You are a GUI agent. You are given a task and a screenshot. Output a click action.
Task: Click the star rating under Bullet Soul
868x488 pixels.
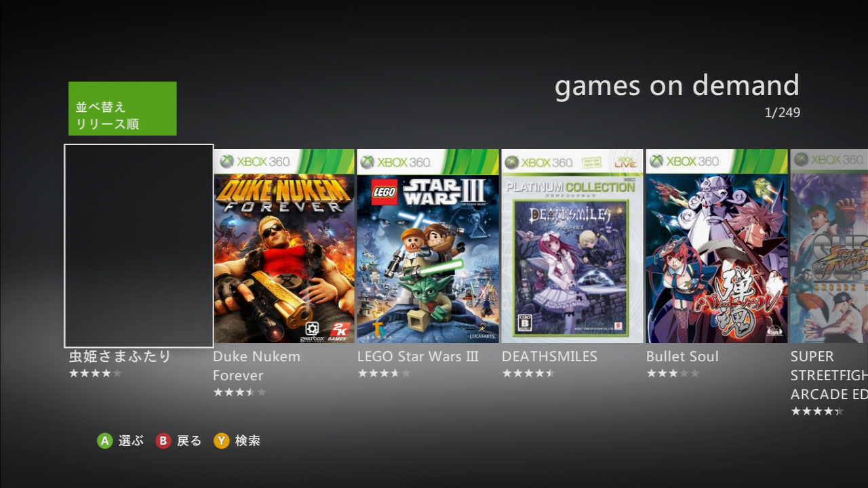(673, 373)
